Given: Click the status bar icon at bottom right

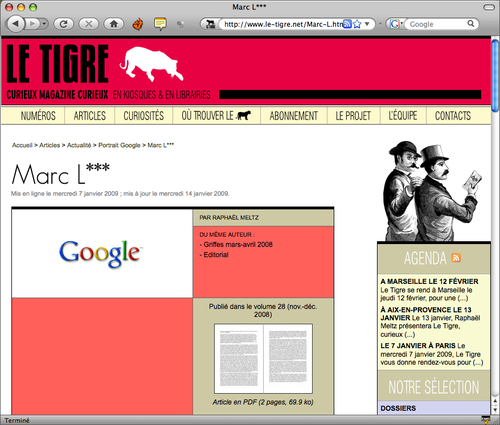Looking at the screenshot, I should coord(485,420).
